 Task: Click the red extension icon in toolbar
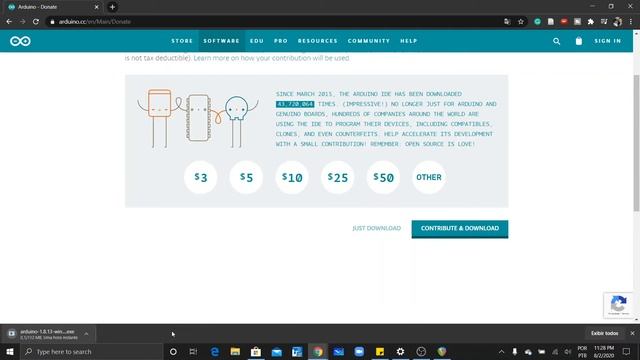click(564, 22)
